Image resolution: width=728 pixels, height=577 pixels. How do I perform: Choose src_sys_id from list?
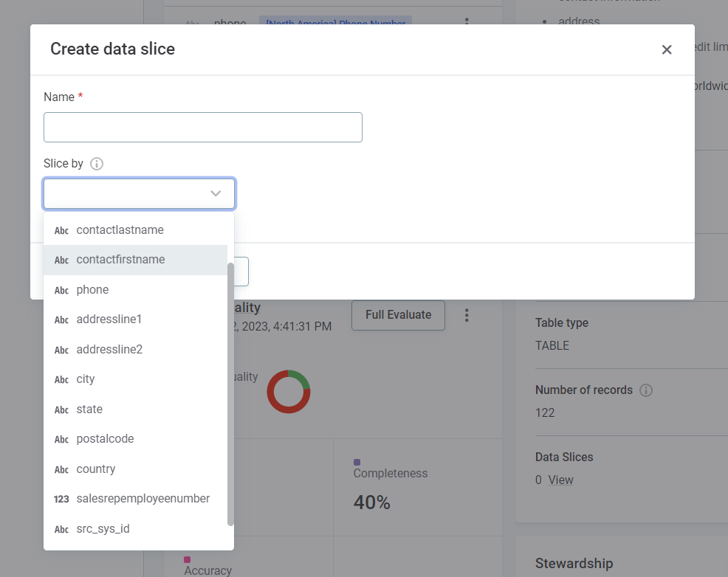click(103, 529)
